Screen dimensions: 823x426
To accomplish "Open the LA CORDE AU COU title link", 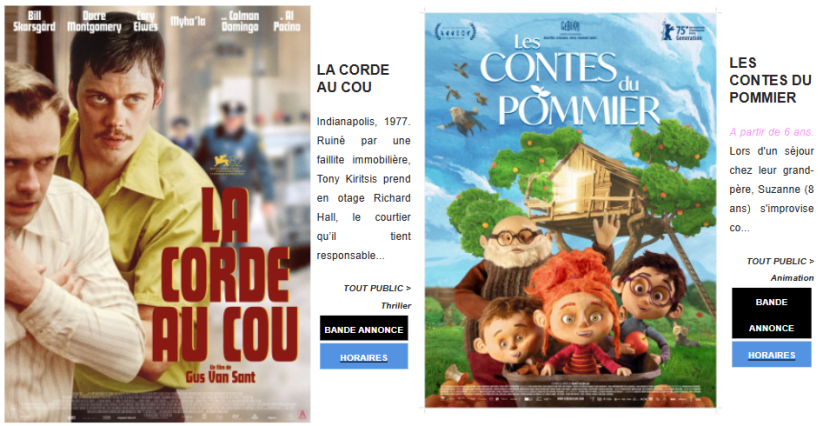I will pyautogui.click(x=353, y=78).
